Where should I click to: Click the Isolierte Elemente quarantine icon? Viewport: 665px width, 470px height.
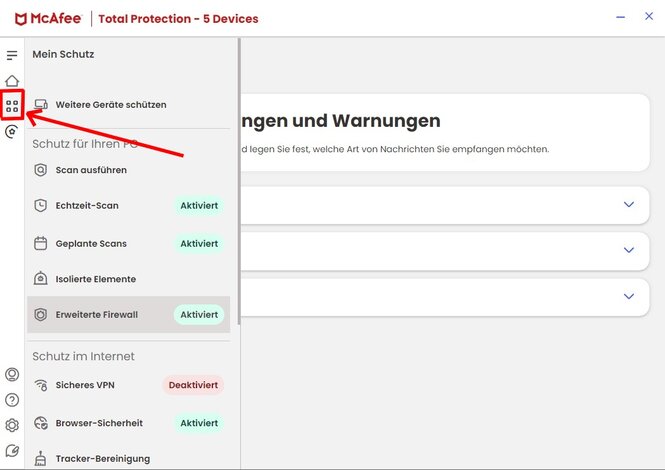coord(40,279)
